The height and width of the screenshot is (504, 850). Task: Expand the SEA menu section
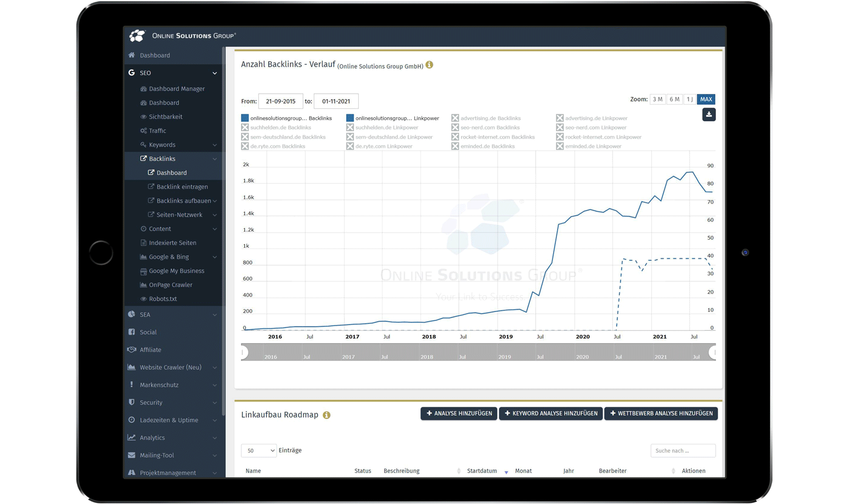click(215, 315)
